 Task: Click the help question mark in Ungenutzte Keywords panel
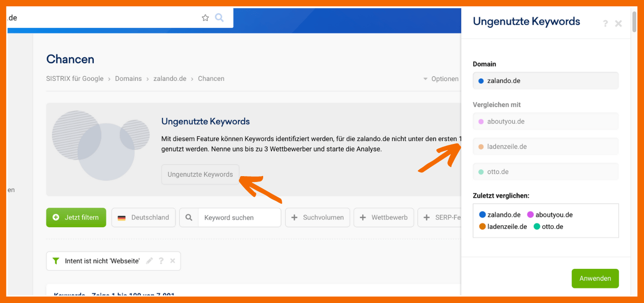coord(605,23)
